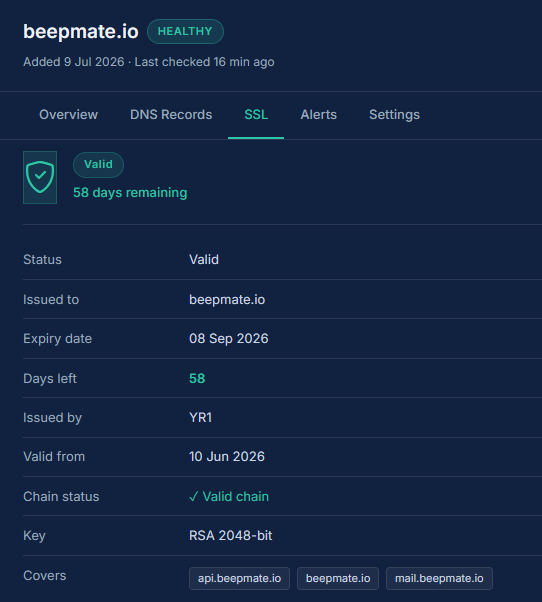The image size is (542, 602).
Task: Click the 'Status' row label
Action: 42,260
